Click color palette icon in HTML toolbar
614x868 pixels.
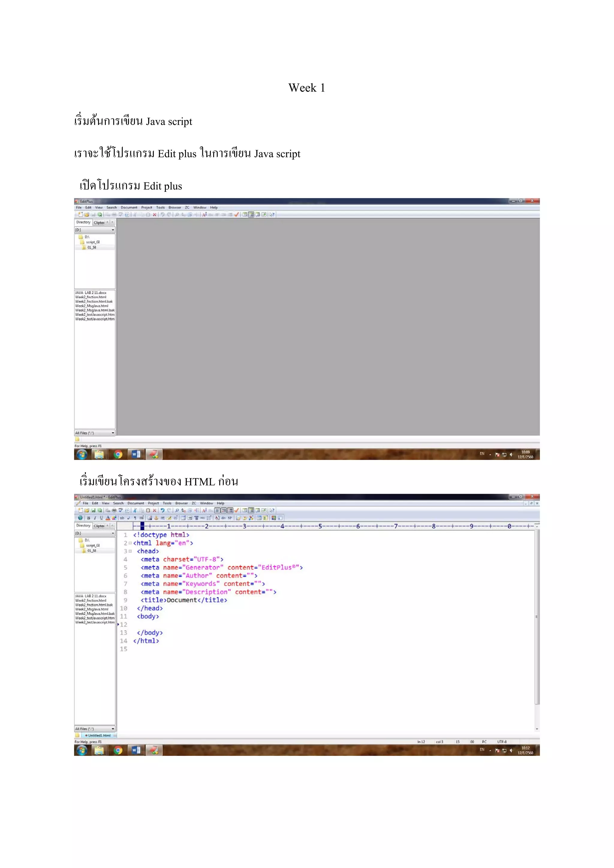pos(114,518)
